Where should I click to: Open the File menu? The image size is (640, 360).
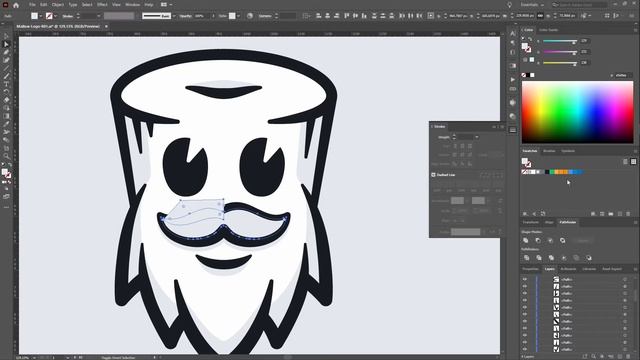coord(32,5)
